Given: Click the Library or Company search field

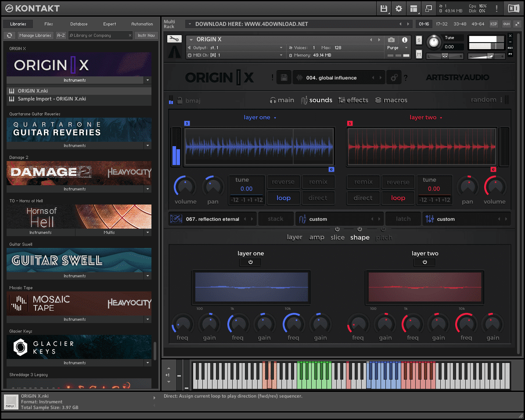Looking at the screenshot, I should click(x=100, y=36).
